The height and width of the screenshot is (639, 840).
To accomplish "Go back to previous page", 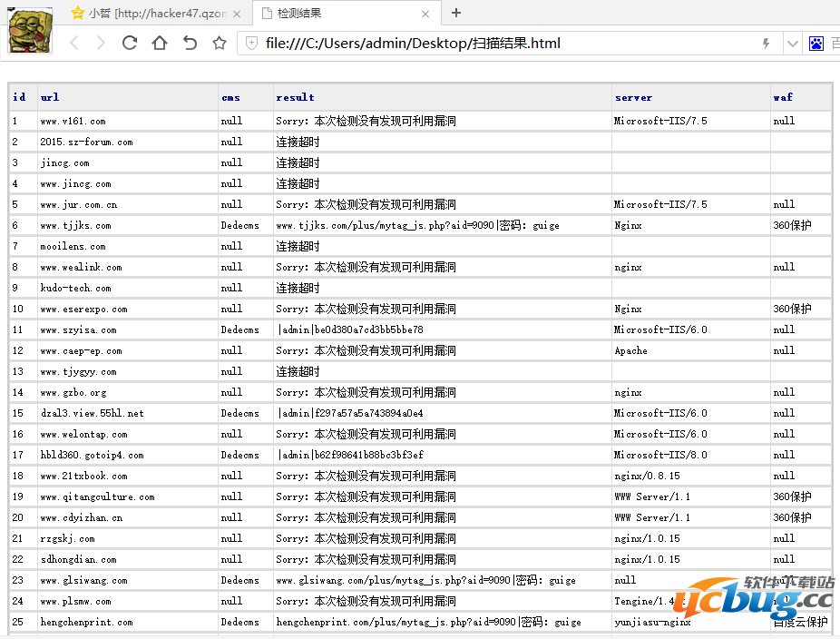I will [74, 43].
